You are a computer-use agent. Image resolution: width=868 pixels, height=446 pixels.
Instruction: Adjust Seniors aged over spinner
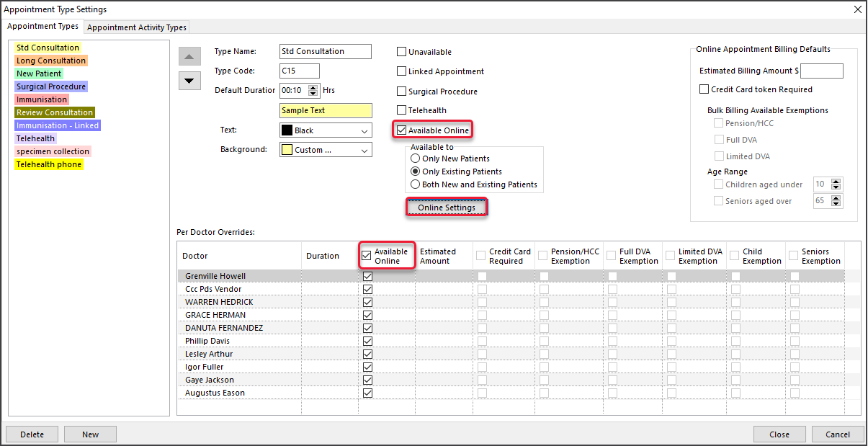click(836, 201)
